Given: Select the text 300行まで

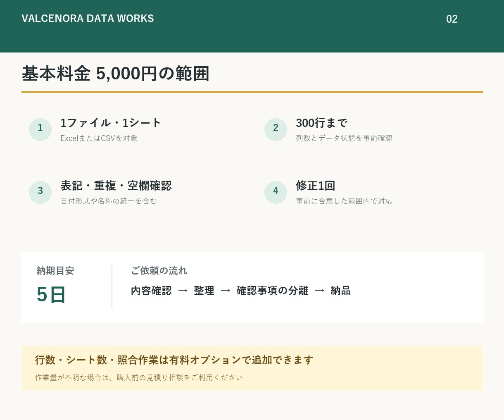Looking at the screenshot, I should click(321, 123).
